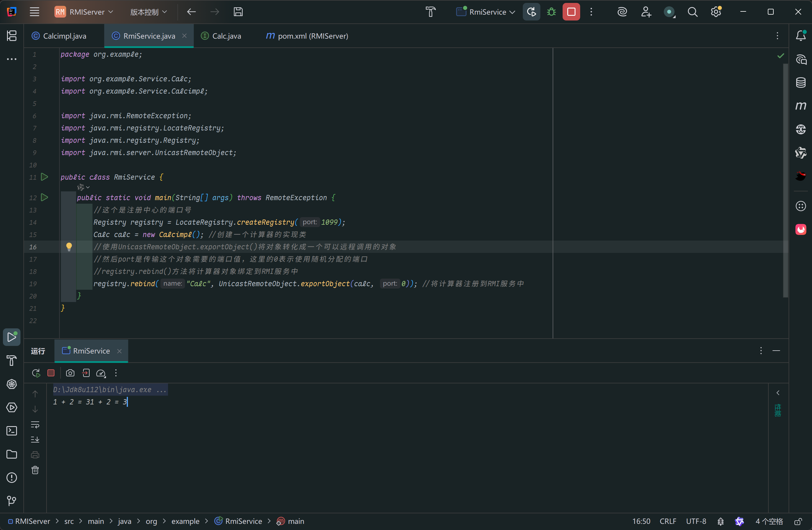This screenshot has width=812, height=530.
Task: Click CRLF line separator in status bar
Action: [x=667, y=522]
